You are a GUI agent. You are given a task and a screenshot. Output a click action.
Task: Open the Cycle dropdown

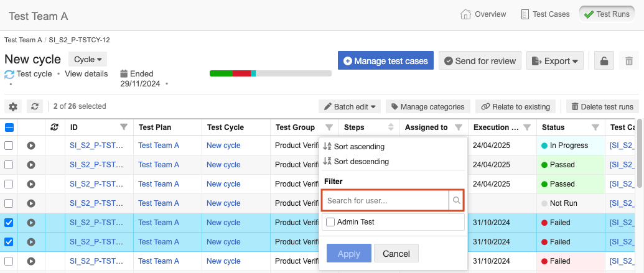pos(88,59)
